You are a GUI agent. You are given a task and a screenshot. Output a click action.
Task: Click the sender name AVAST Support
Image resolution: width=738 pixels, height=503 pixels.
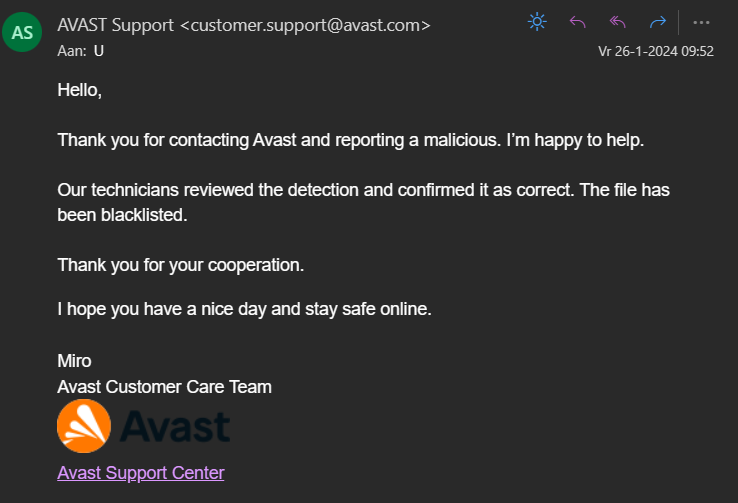pos(116,25)
